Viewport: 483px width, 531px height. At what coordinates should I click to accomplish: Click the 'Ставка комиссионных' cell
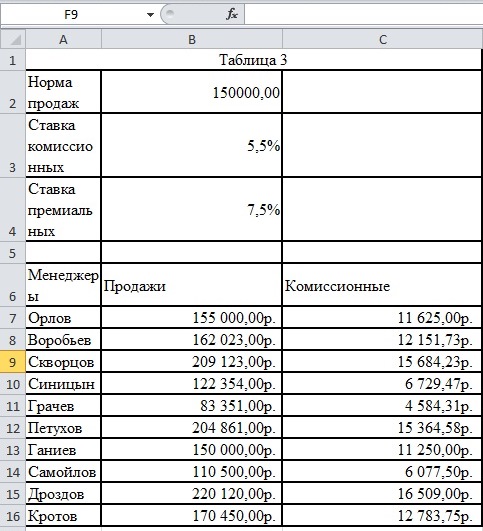tap(63, 146)
